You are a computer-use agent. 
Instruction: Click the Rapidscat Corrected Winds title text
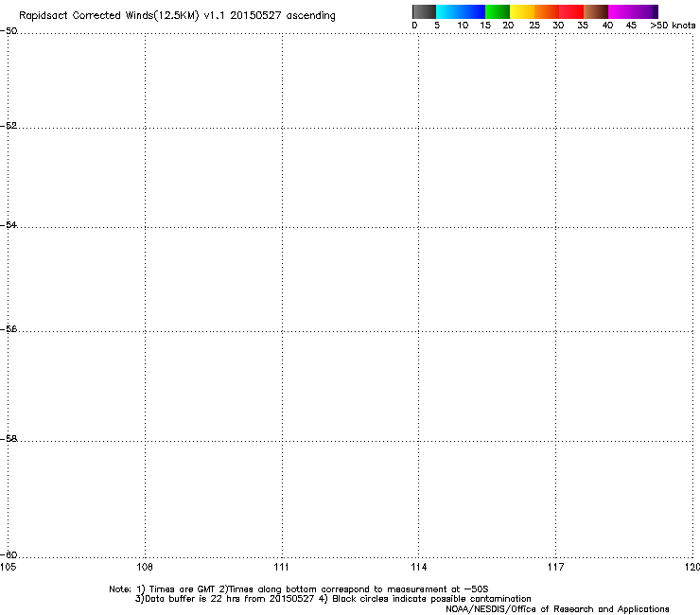177,16
